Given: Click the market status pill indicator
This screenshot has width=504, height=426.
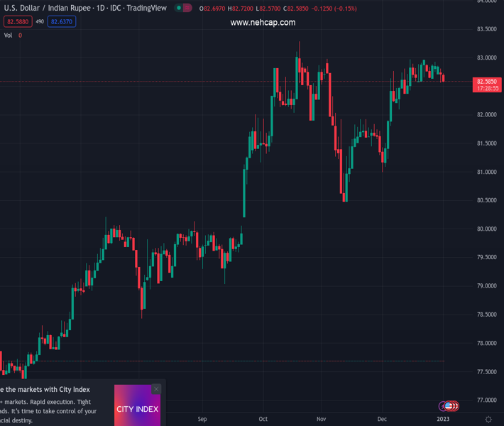Looking at the screenshot, I should 183,9.
